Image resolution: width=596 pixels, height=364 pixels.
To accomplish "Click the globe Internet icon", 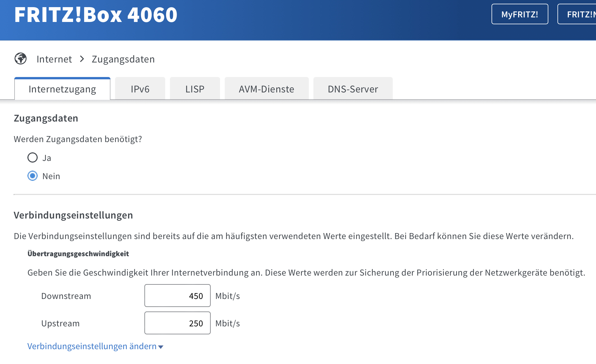I will pyautogui.click(x=21, y=59).
